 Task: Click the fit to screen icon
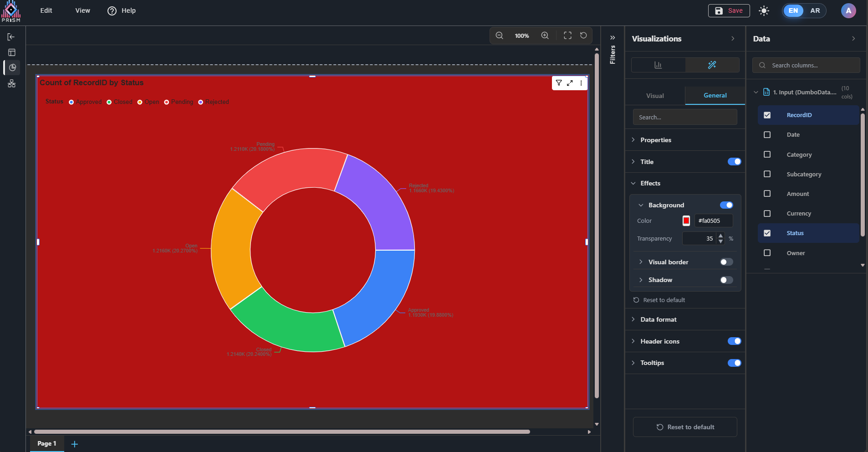tap(567, 36)
